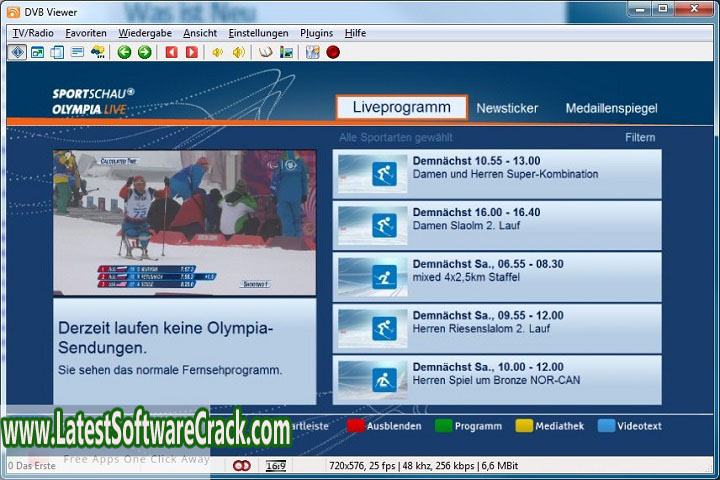Raise the volume speaker icon
720x480 pixels.
238,52
